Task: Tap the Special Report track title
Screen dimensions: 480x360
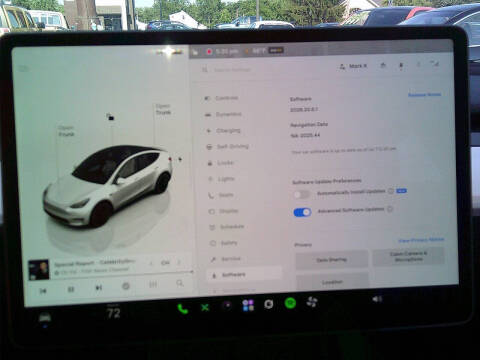Action: click(95, 263)
